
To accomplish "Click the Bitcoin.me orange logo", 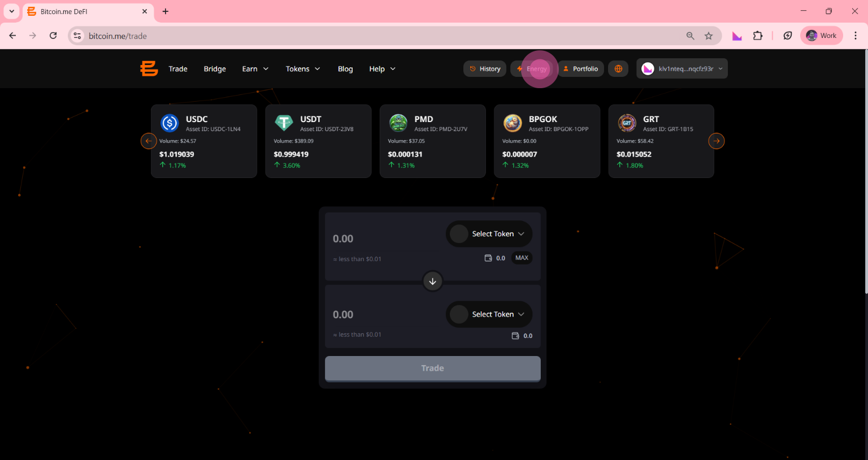I will tap(149, 69).
